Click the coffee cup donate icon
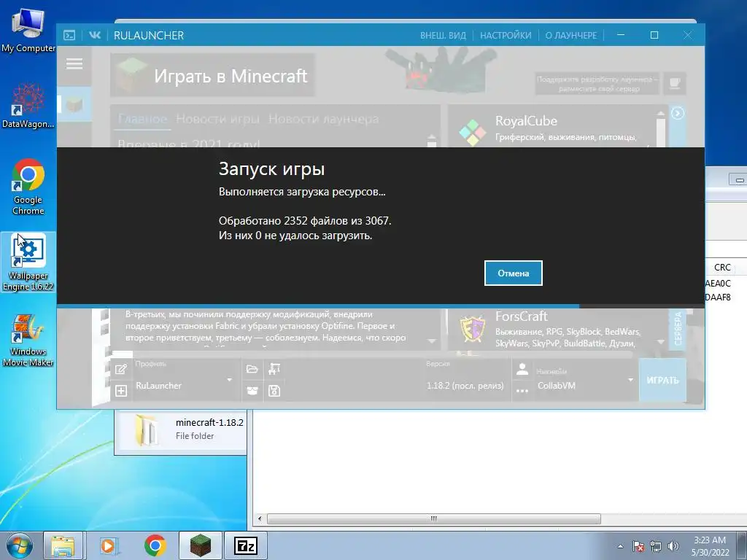This screenshot has width=747, height=560. [675, 84]
